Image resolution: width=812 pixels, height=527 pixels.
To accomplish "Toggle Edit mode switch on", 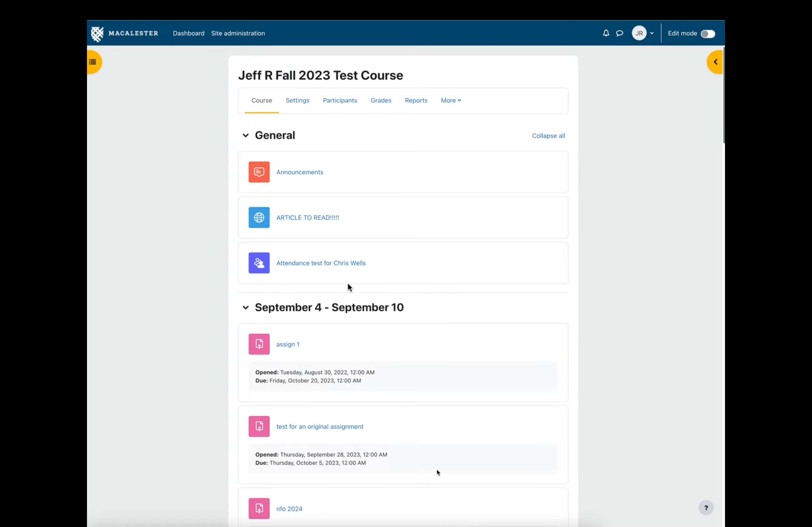I will tap(707, 34).
